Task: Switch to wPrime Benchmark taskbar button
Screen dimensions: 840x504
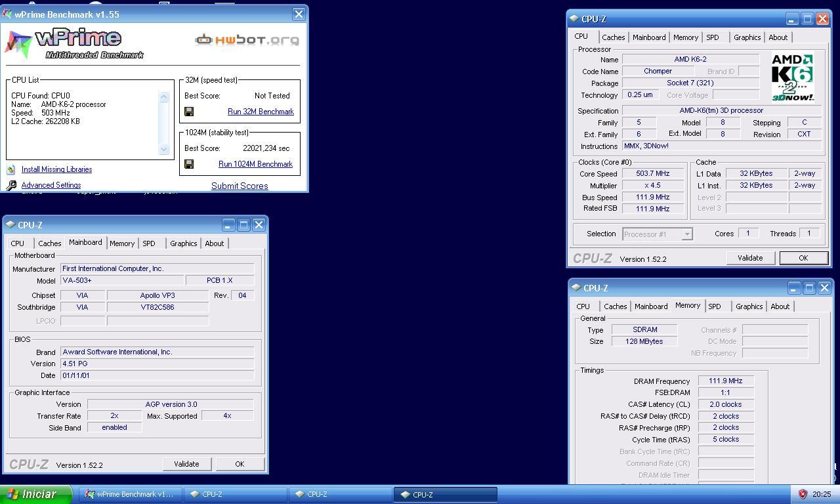Action: click(130, 494)
